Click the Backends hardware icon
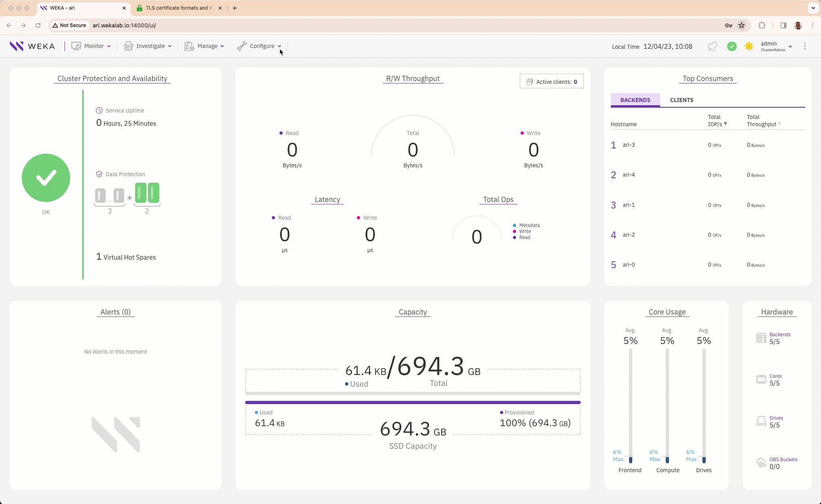 pyautogui.click(x=761, y=338)
